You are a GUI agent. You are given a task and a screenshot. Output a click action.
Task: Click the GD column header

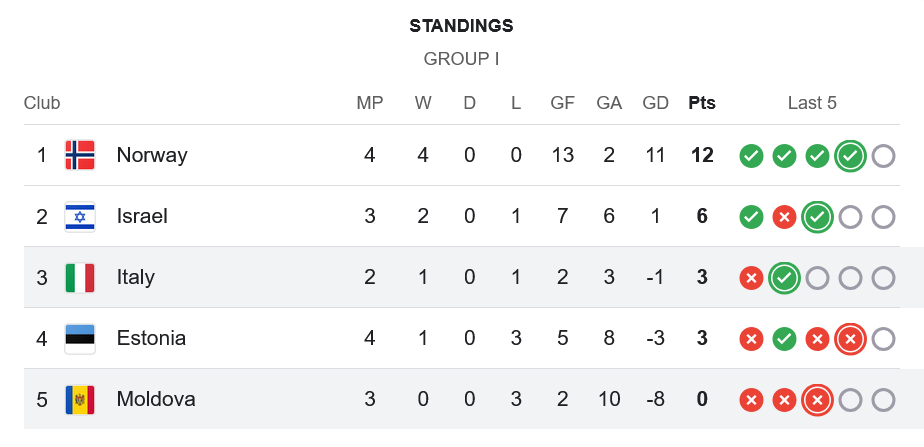655,103
